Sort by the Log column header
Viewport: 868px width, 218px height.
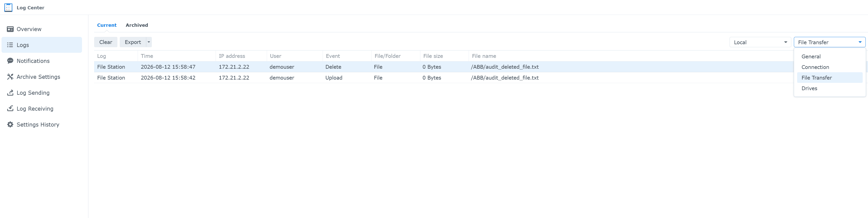click(116, 56)
